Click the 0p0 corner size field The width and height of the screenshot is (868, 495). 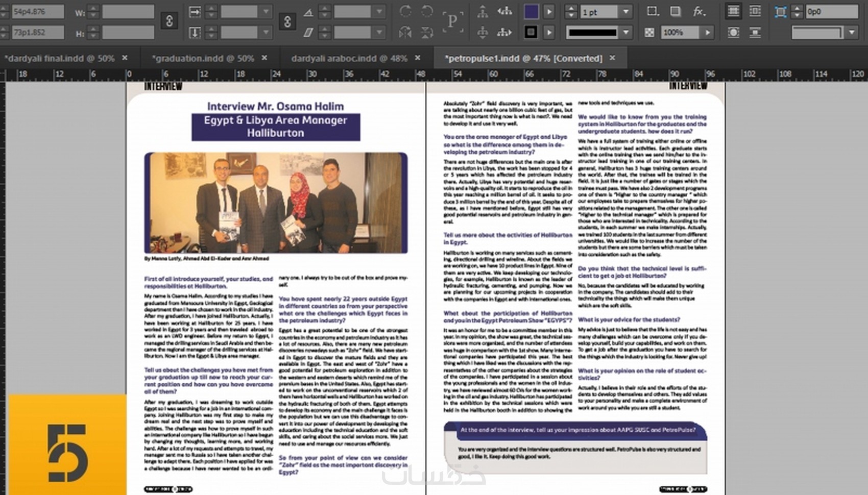pos(831,11)
